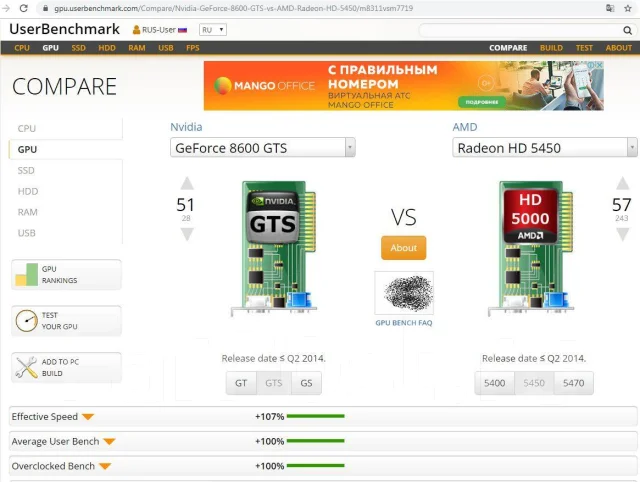640x482 pixels.
Task: Go to ABOUT in top nav
Action: coord(619,48)
